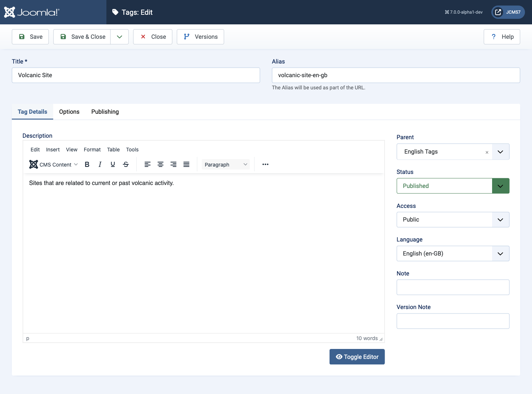This screenshot has height=394, width=532.
Task: Open the JCMS7 site preview link
Action: point(508,12)
